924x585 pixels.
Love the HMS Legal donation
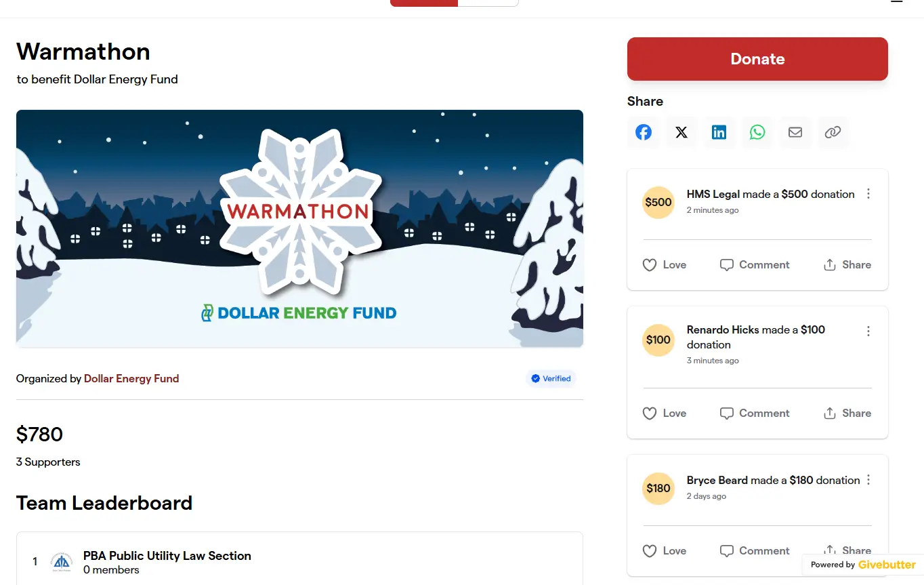point(665,265)
